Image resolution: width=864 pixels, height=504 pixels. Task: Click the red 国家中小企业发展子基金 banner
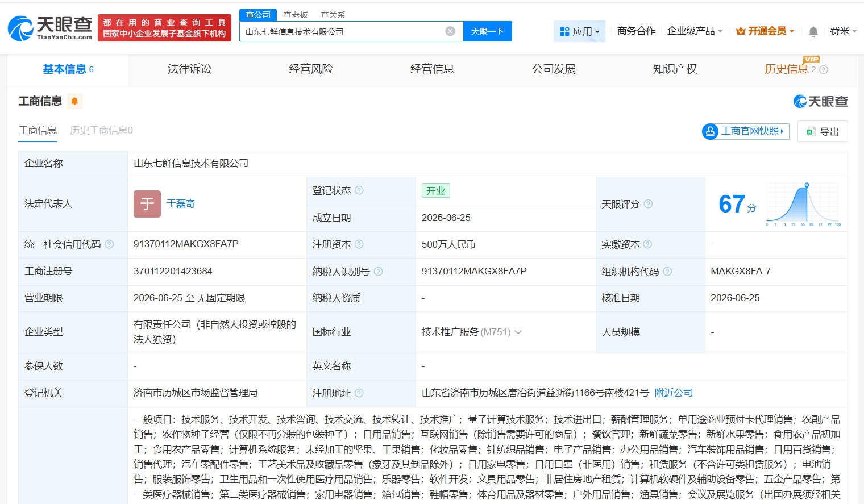(165, 28)
